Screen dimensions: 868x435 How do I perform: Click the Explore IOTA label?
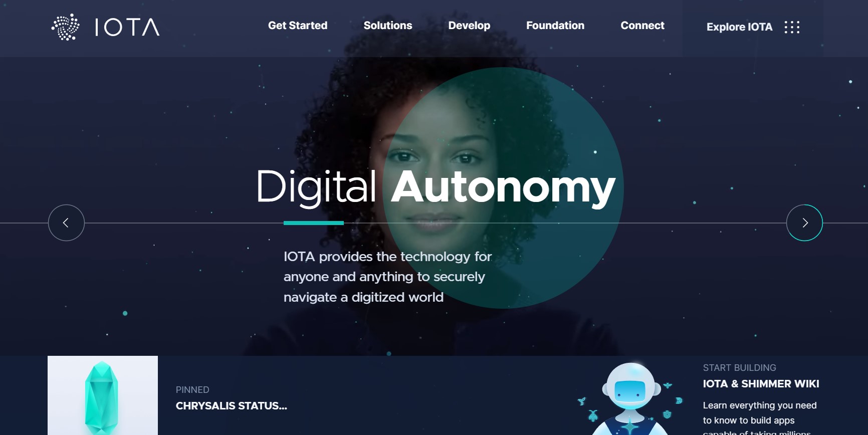[x=739, y=27]
